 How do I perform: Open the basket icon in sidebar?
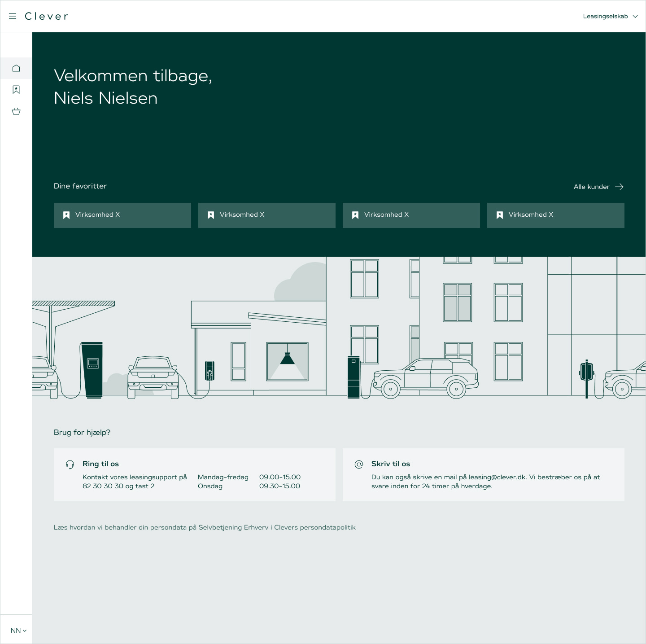pyautogui.click(x=16, y=111)
